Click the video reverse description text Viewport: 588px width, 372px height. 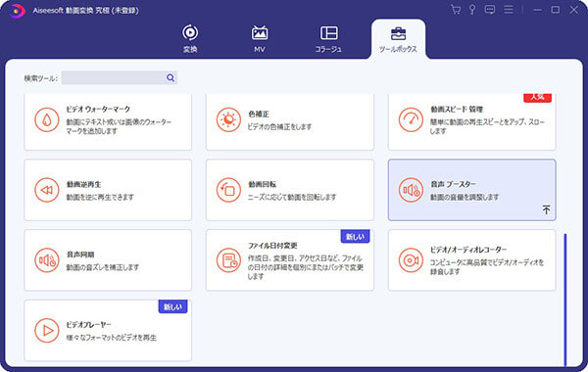(x=100, y=197)
